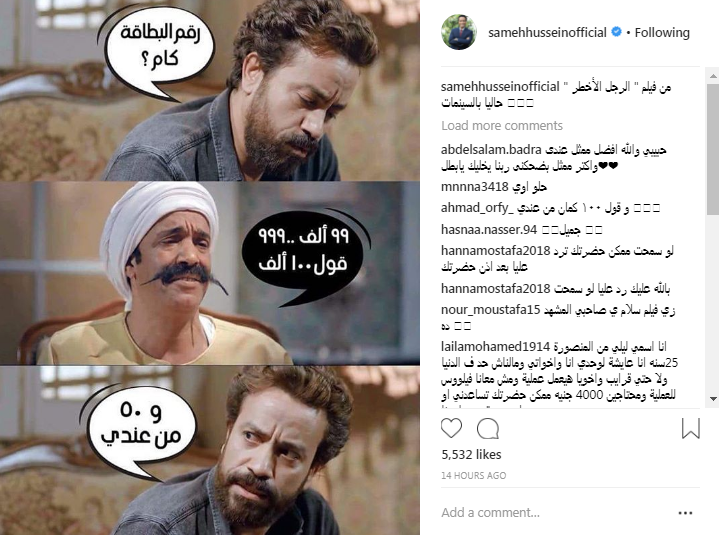Like the post with the heart icon
The height and width of the screenshot is (535, 719).
pos(451,428)
